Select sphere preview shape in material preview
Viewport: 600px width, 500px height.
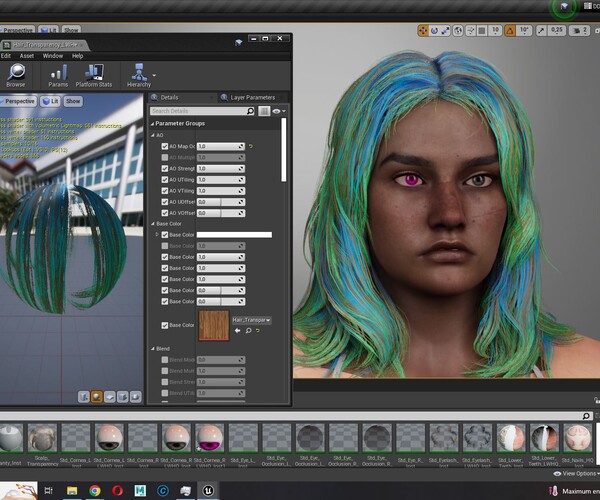pyautogui.click(x=96, y=397)
